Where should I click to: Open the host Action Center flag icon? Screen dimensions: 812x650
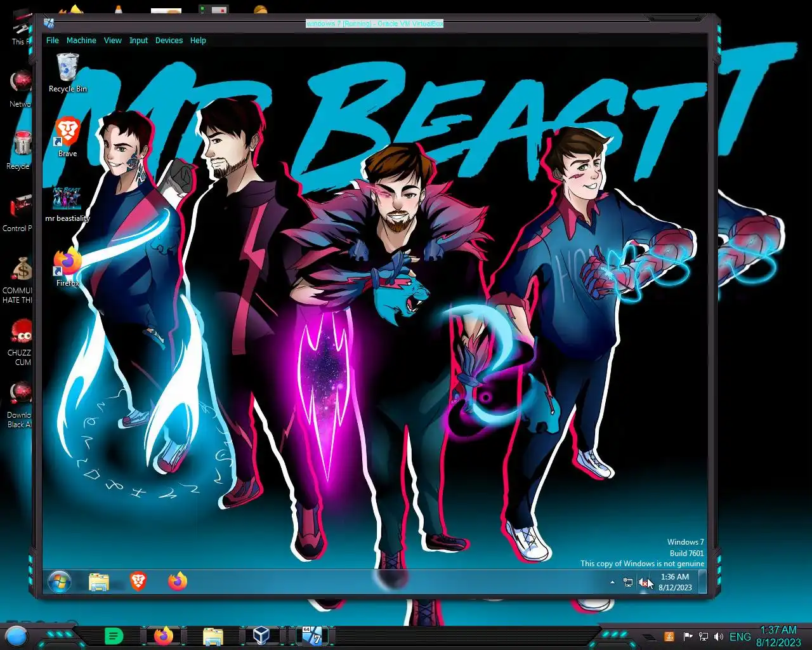pyautogui.click(x=688, y=637)
